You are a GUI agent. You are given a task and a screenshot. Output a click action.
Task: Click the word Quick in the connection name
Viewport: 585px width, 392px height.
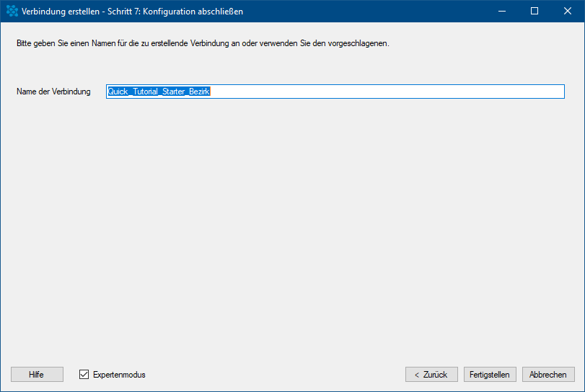pos(118,92)
